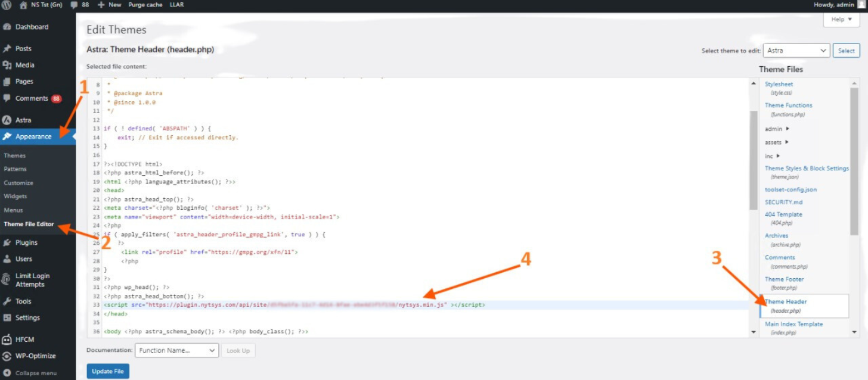This screenshot has width=868, height=380.
Task: Click the Astra logo icon in sidebar
Action: 7,120
